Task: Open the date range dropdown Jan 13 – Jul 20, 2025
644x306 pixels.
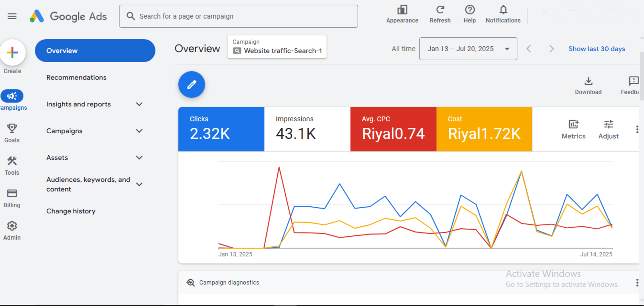Action: [468, 49]
